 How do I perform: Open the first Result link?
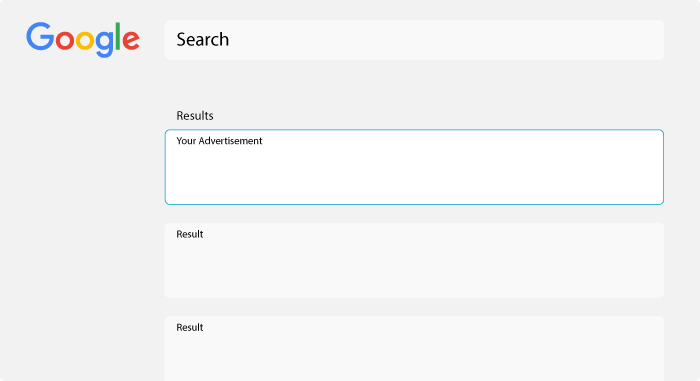pyautogui.click(x=190, y=234)
